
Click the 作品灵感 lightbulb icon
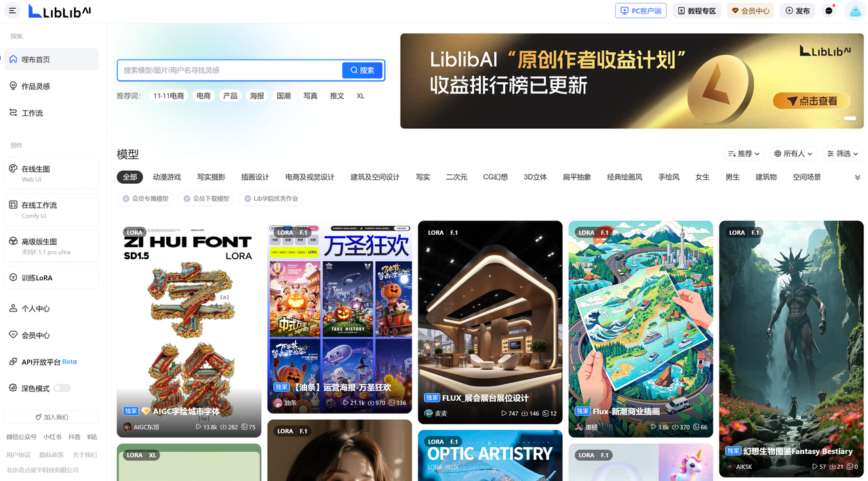(14, 86)
